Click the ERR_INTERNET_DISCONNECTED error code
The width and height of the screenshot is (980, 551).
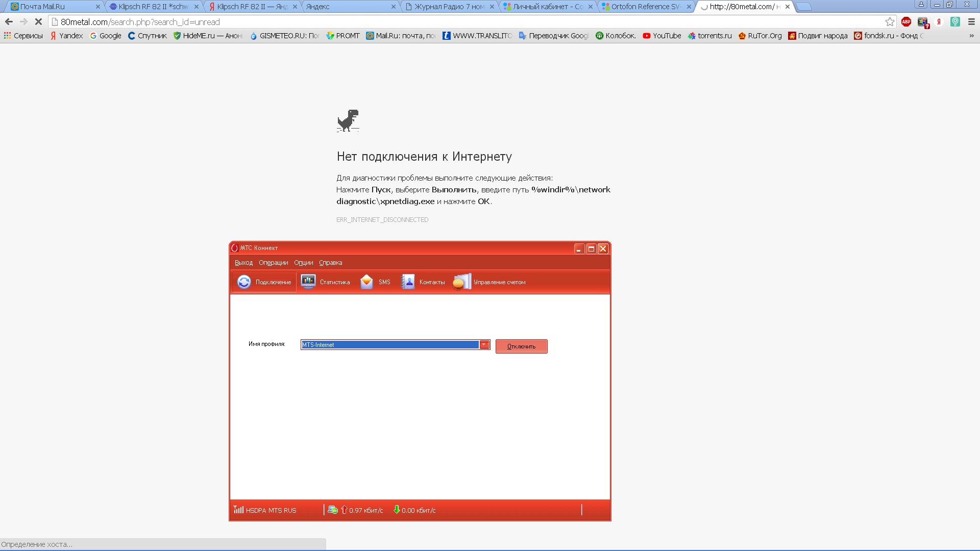pos(382,219)
